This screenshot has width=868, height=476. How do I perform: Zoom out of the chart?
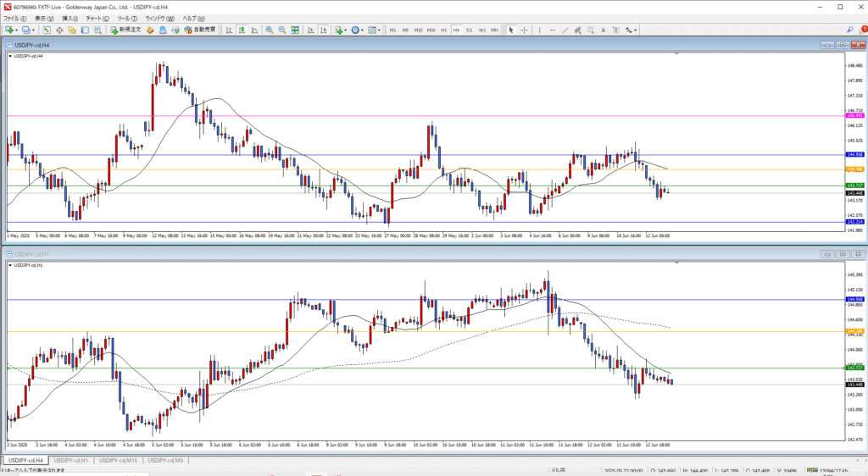click(x=282, y=30)
